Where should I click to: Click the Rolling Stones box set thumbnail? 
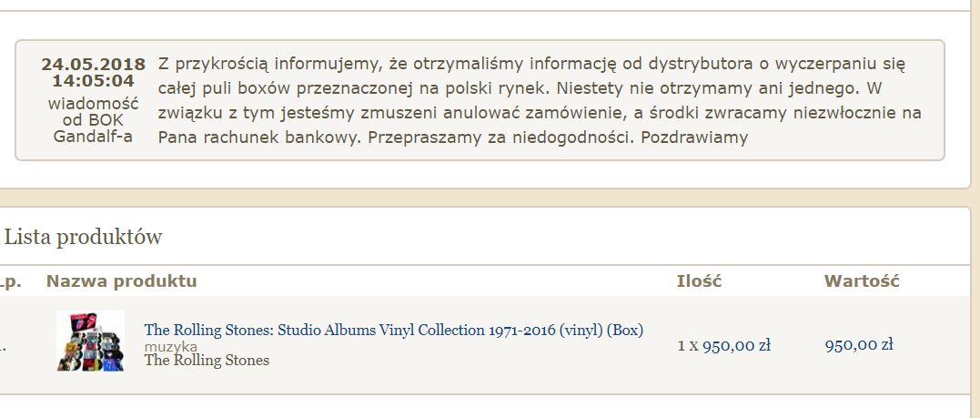(90, 341)
